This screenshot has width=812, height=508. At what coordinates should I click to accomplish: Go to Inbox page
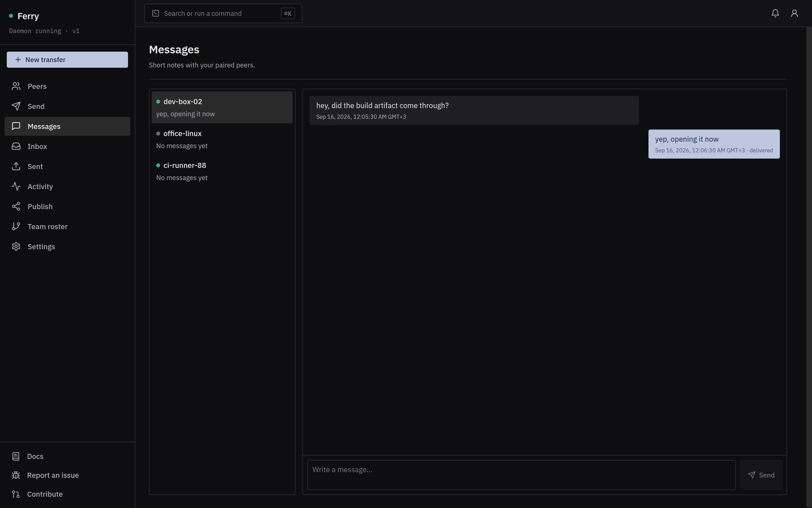point(67,146)
